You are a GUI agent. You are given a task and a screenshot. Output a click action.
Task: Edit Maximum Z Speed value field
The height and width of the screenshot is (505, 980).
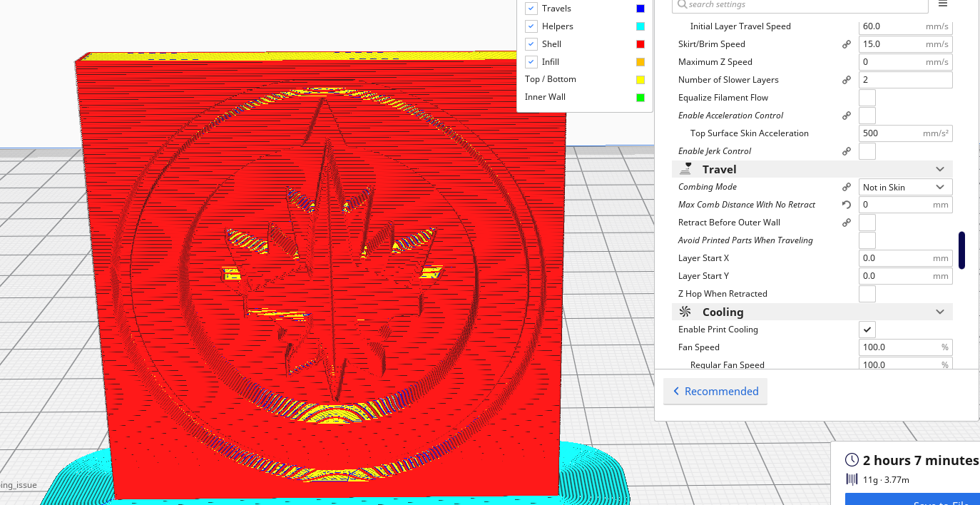(906, 62)
